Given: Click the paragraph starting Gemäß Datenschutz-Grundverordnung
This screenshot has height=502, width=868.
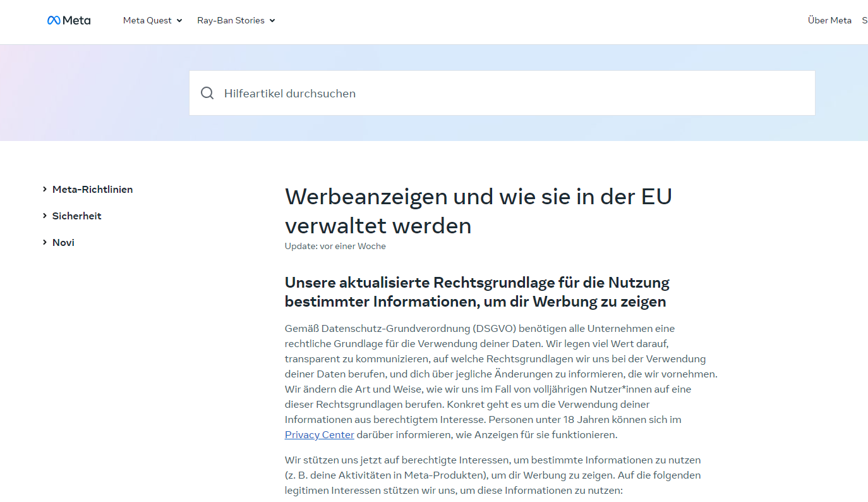Looking at the screenshot, I should tap(501, 382).
